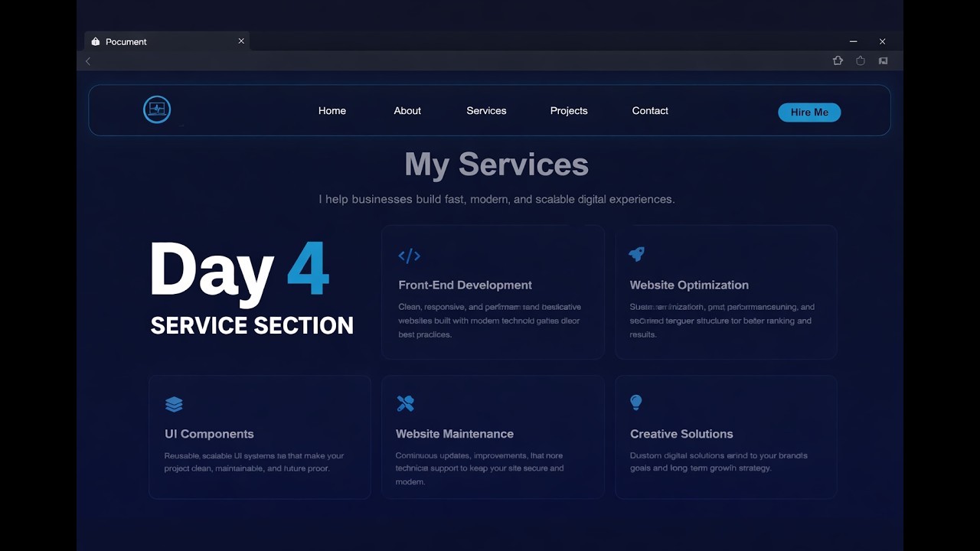Screen dimensions: 980x551
Task: Click the browser back arrow
Action: click(x=88, y=61)
